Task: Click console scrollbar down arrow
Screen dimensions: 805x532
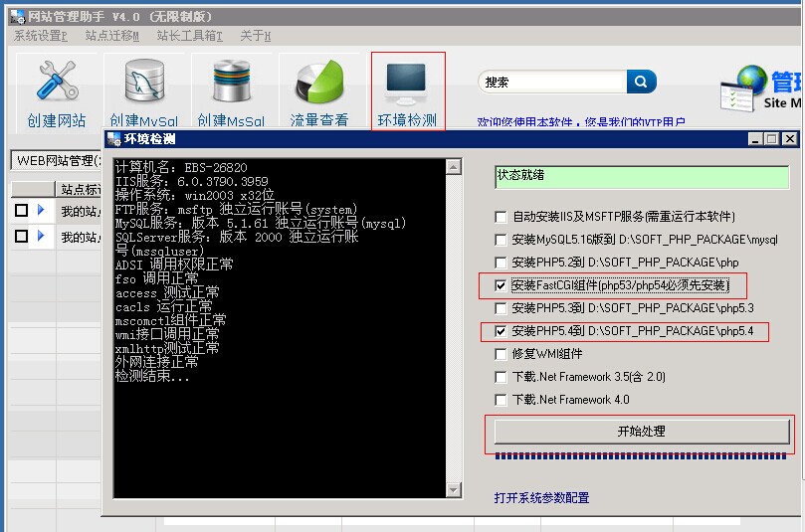Action: [454, 490]
